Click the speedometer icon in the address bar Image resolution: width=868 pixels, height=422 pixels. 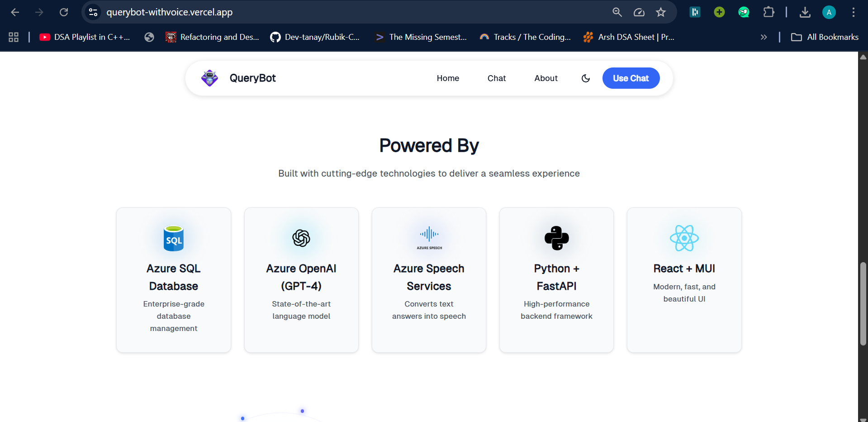[x=639, y=12]
